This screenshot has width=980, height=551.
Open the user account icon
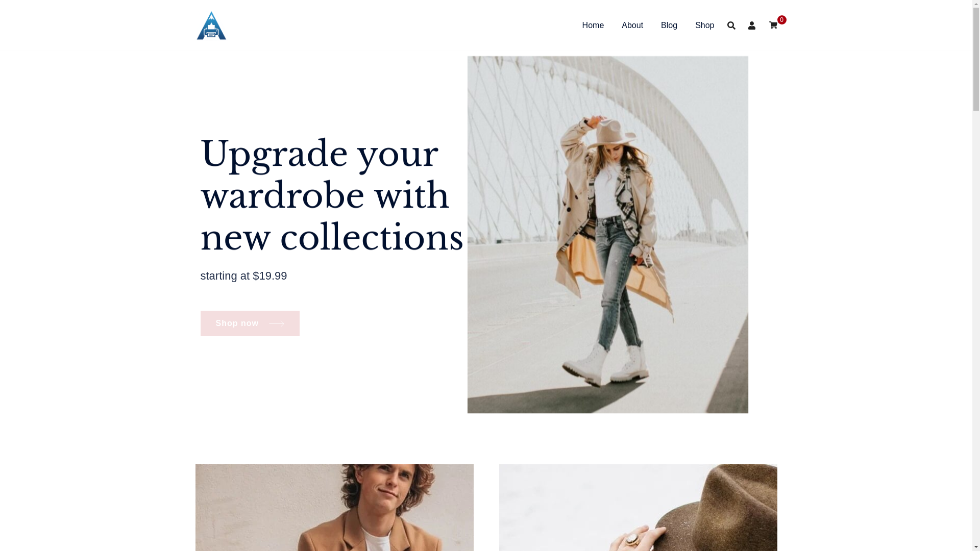pyautogui.click(x=752, y=26)
